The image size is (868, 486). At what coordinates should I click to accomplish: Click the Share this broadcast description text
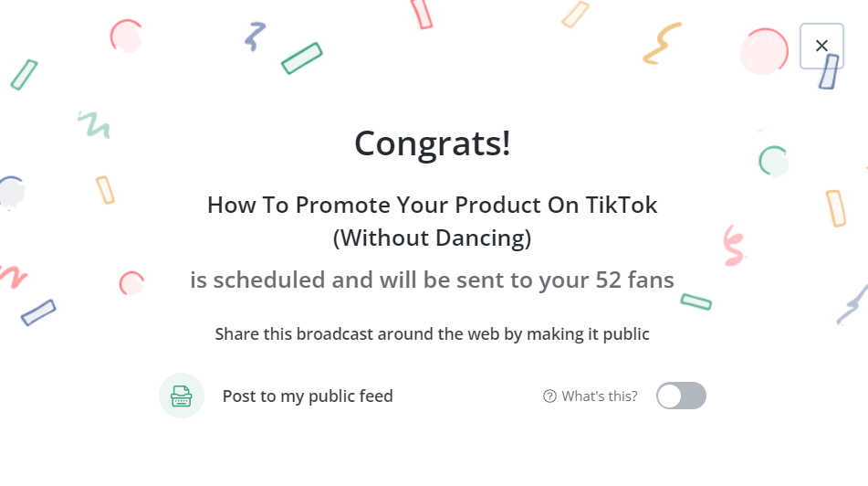433,333
